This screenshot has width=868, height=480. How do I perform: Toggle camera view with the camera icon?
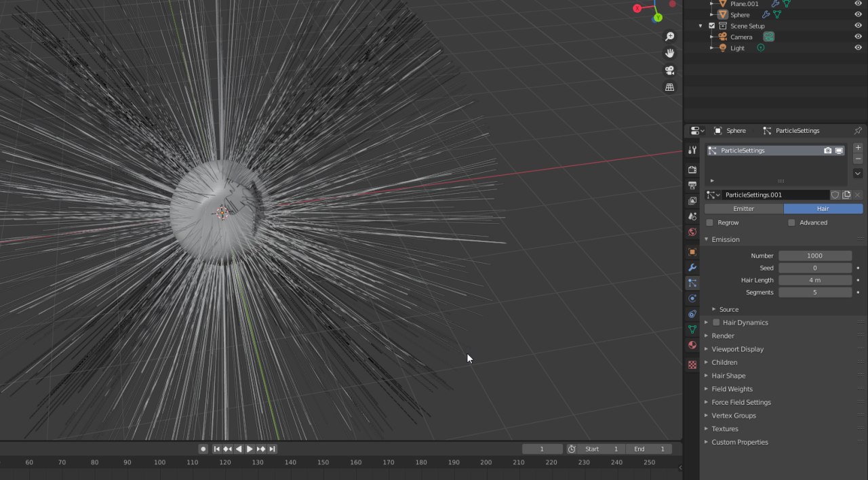tap(669, 71)
